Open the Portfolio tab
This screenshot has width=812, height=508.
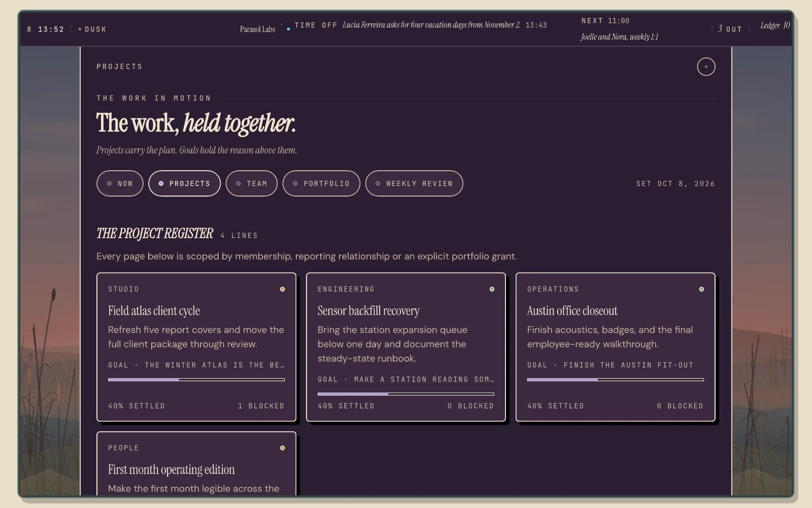coord(321,183)
